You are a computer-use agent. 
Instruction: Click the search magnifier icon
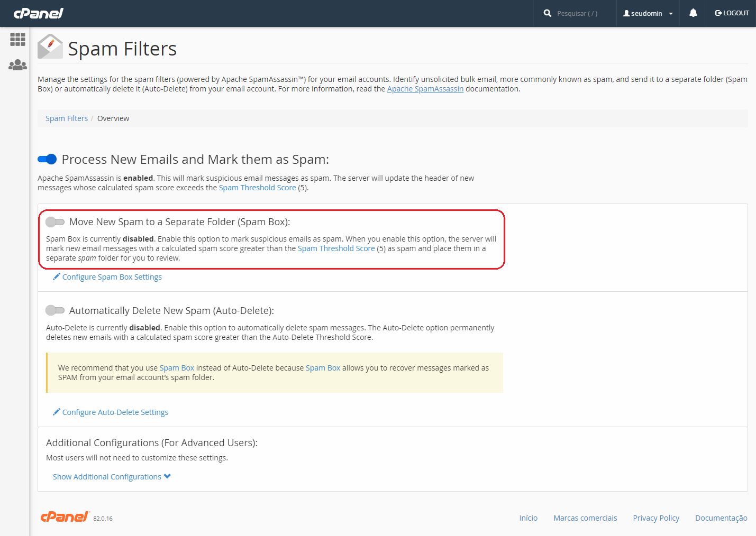click(x=548, y=13)
